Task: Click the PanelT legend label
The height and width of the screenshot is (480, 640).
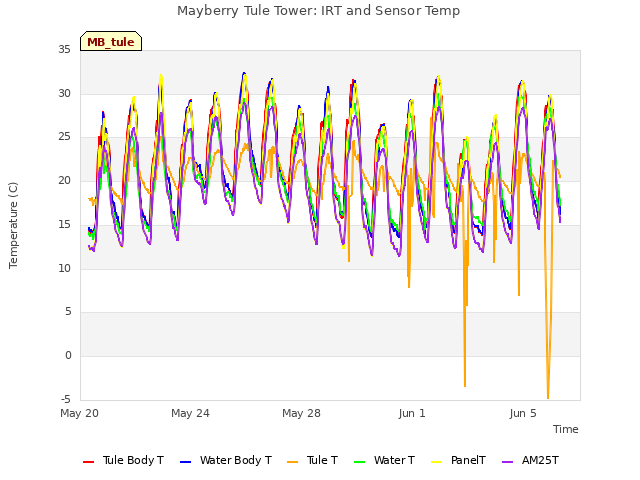Action: click(x=468, y=460)
